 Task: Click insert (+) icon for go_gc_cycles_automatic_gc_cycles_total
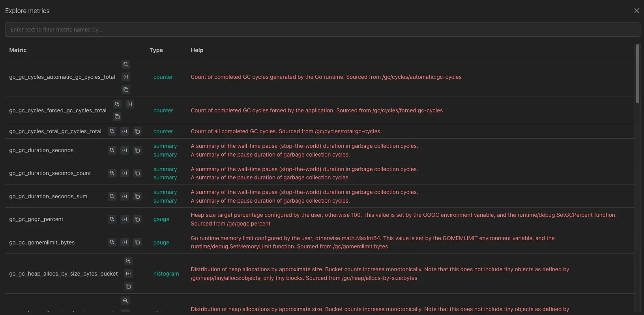(126, 77)
